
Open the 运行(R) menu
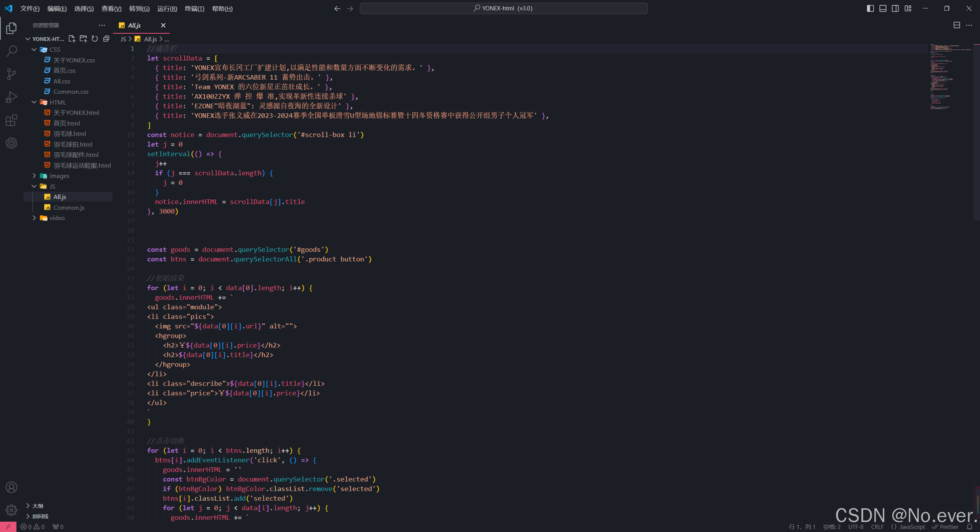(x=167, y=8)
